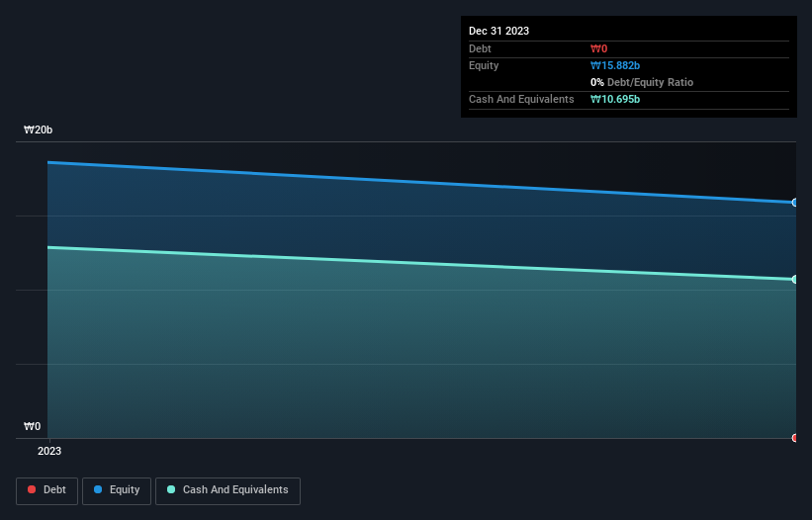Select the teal Cash data point marker
Screen dimensions: 812x520
coord(795,280)
